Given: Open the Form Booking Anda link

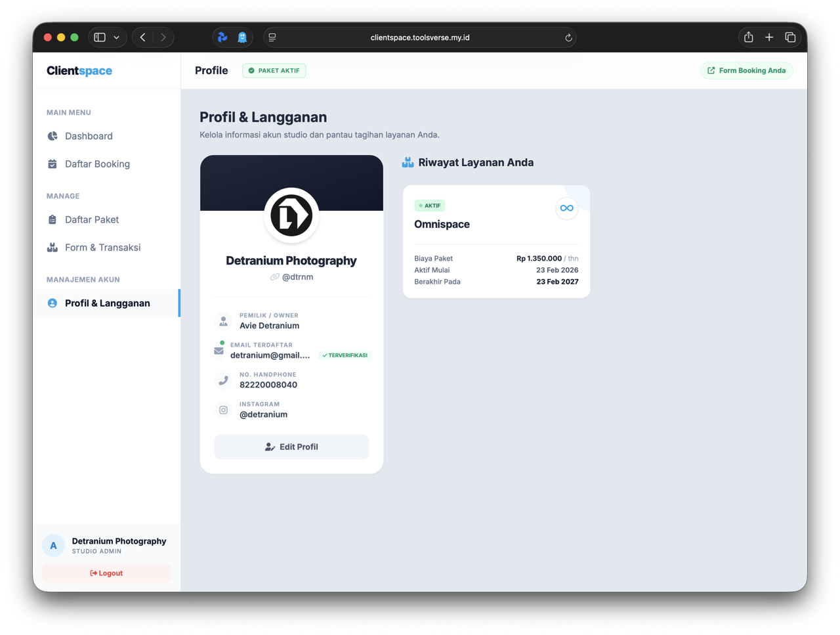Looking at the screenshot, I should (746, 70).
